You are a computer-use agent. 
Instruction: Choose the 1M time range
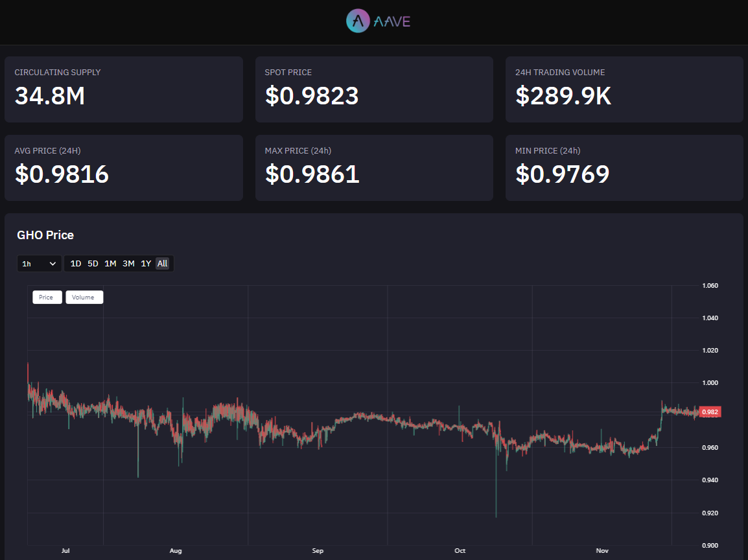click(x=110, y=264)
